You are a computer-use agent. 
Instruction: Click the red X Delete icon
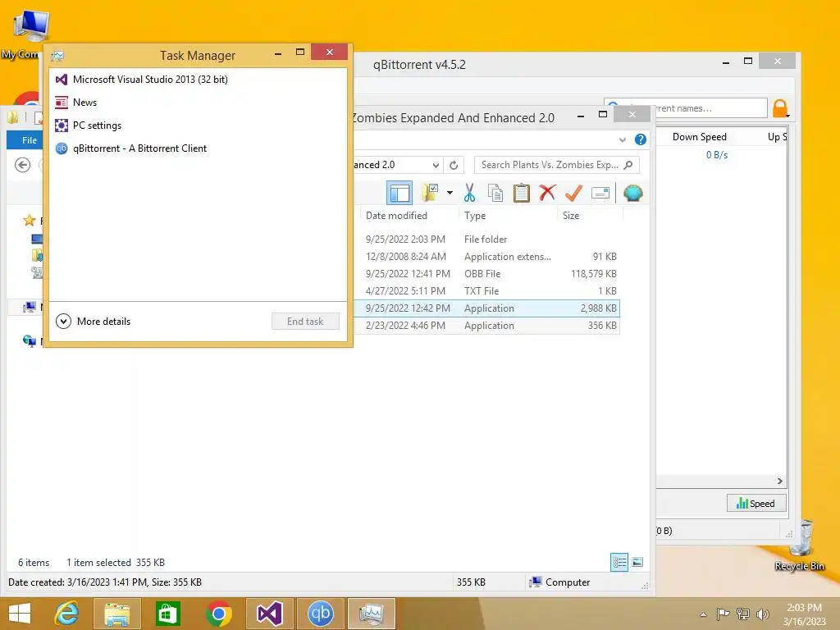click(547, 193)
